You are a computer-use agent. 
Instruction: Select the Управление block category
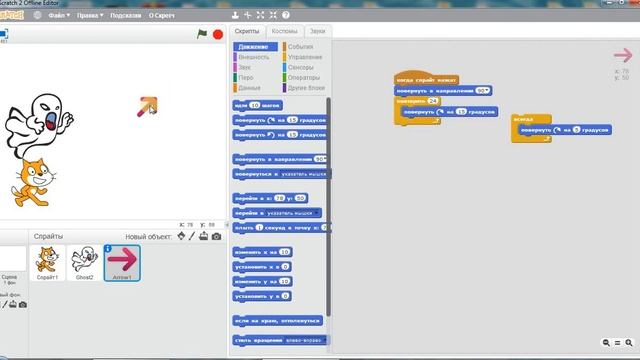[x=304, y=57]
